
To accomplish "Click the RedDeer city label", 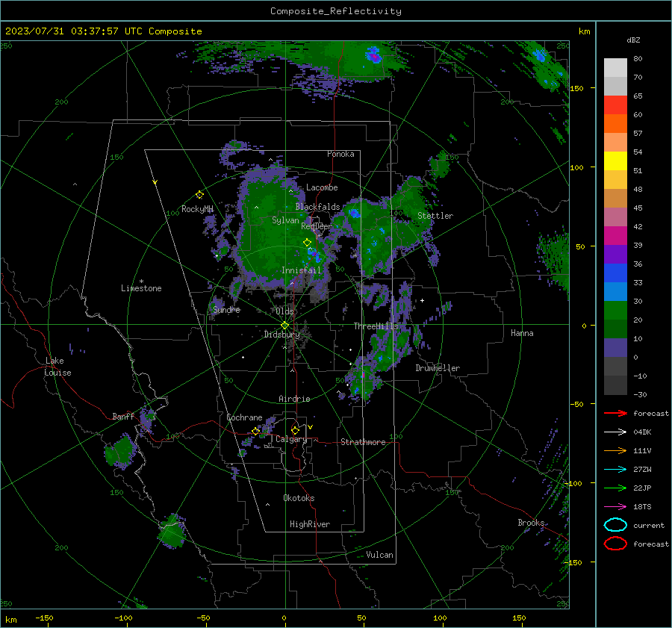I will click(317, 226).
